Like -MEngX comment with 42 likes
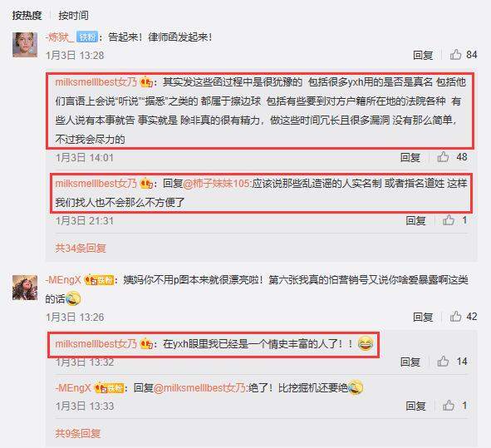The height and width of the screenshot is (448, 491). click(x=455, y=317)
